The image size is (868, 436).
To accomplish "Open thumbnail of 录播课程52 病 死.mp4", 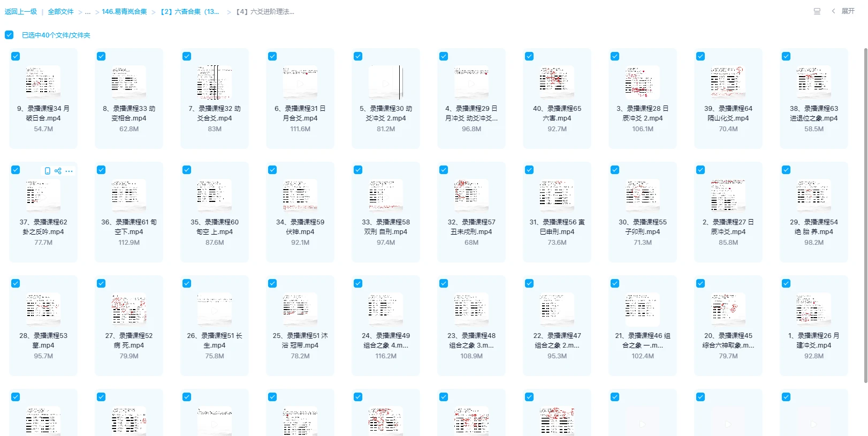I will pyautogui.click(x=129, y=309).
